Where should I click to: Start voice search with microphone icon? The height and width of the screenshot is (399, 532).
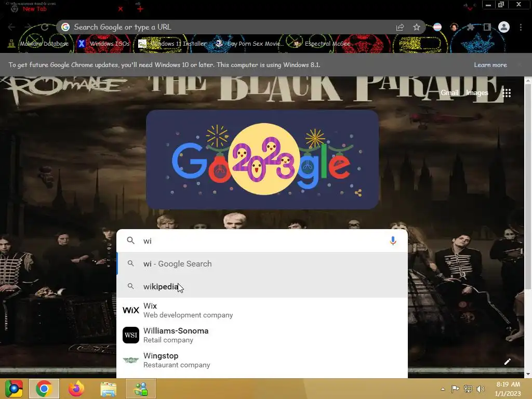click(393, 241)
